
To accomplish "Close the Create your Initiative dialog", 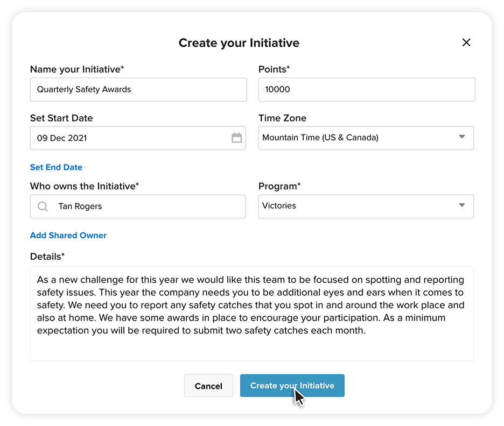I will point(466,42).
